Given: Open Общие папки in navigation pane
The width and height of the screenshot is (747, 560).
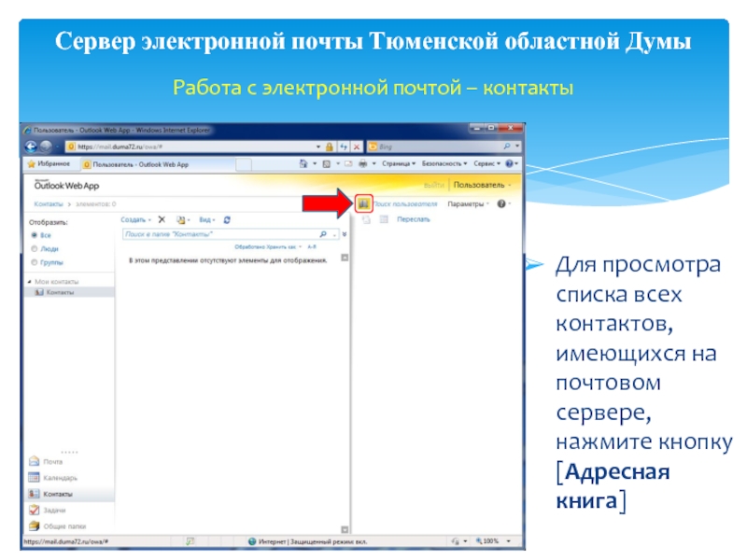Looking at the screenshot, I should pos(63,525).
